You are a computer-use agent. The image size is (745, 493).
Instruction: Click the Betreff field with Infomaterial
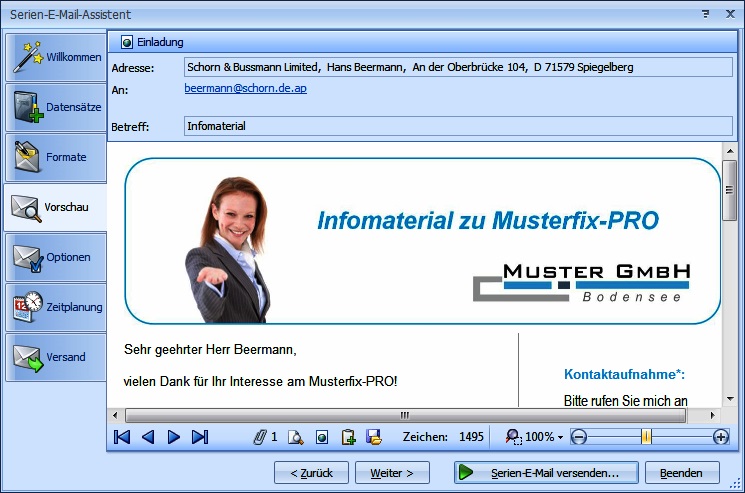pos(458,126)
